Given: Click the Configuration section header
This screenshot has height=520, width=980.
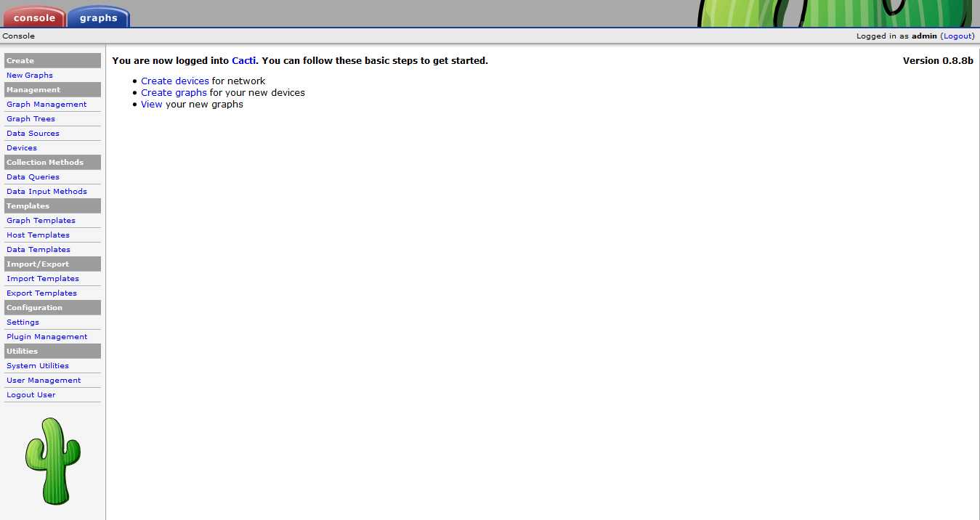Looking at the screenshot, I should 52,308.
